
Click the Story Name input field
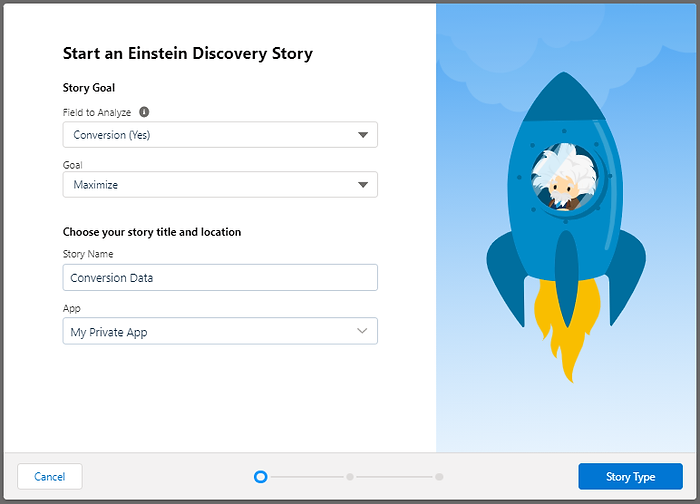220,278
